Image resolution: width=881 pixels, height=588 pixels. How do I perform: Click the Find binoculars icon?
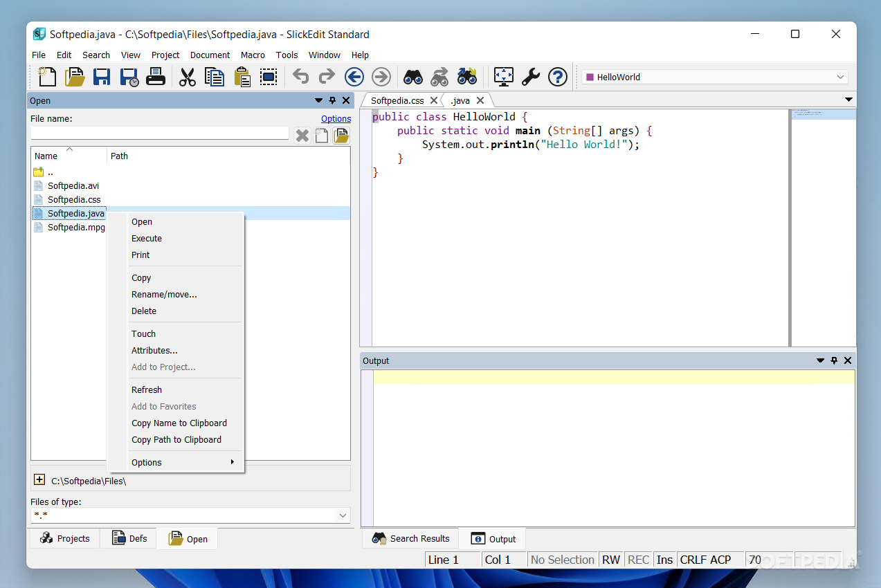pos(413,77)
